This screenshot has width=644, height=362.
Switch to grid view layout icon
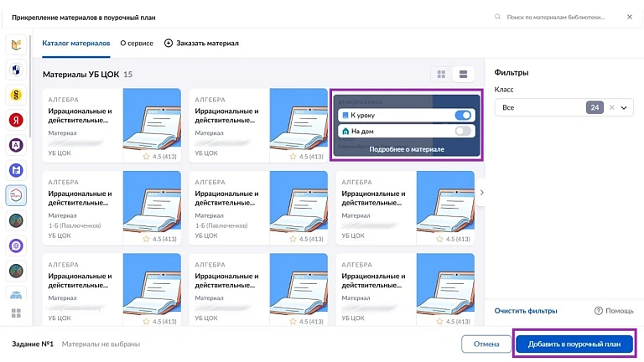pos(441,75)
